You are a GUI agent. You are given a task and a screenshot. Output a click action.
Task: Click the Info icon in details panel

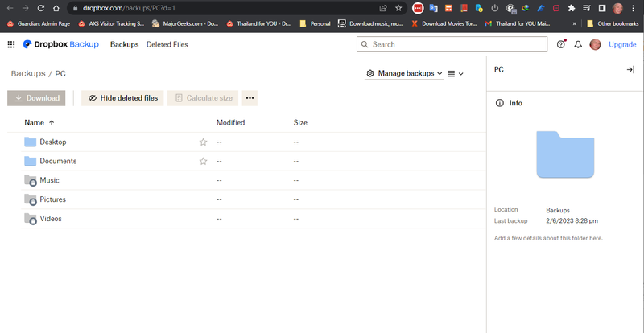pos(499,103)
